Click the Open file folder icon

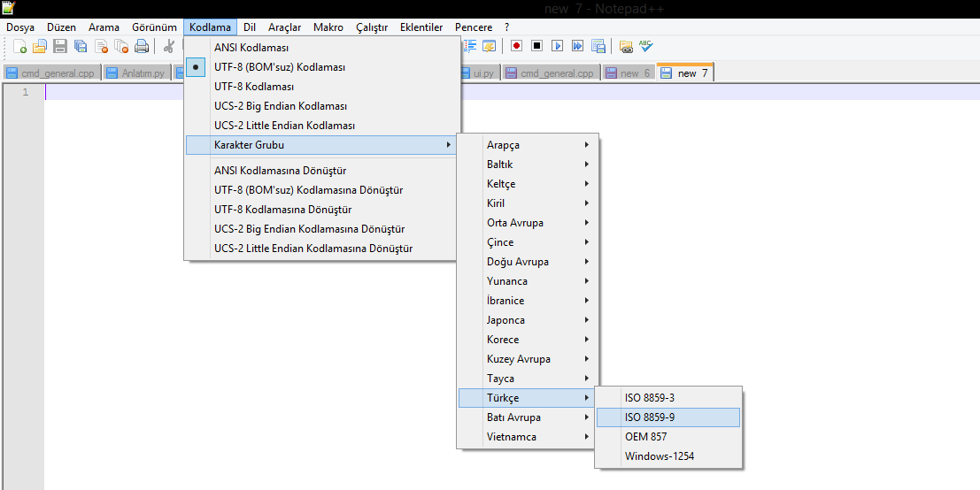pyautogui.click(x=40, y=46)
